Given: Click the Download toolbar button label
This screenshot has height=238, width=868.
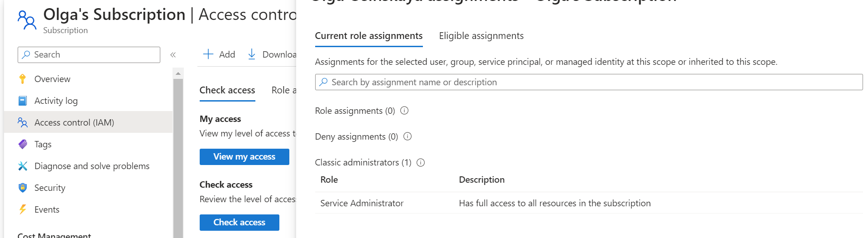Looking at the screenshot, I should pos(279,54).
